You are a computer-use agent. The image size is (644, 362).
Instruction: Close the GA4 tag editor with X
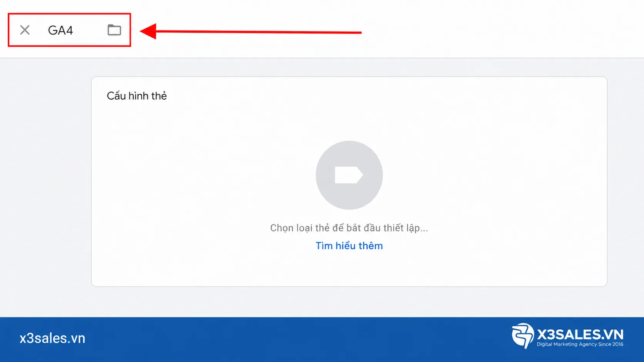click(25, 30)
